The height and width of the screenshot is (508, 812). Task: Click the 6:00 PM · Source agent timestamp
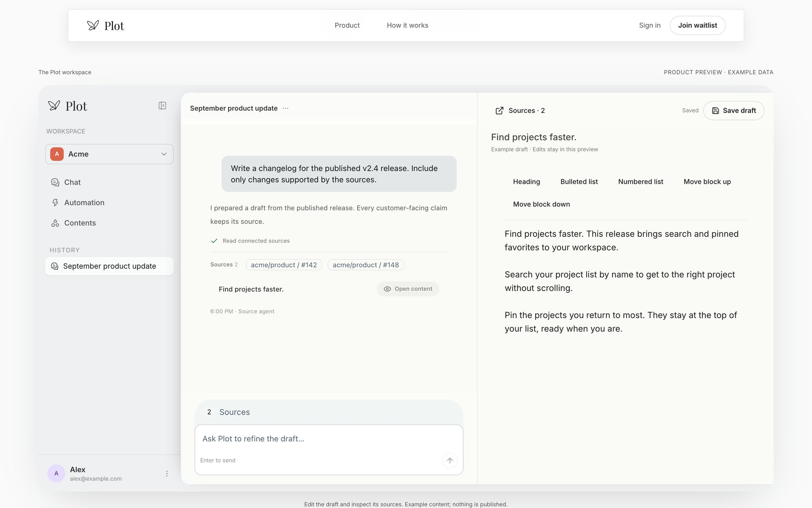coord(242,311)
